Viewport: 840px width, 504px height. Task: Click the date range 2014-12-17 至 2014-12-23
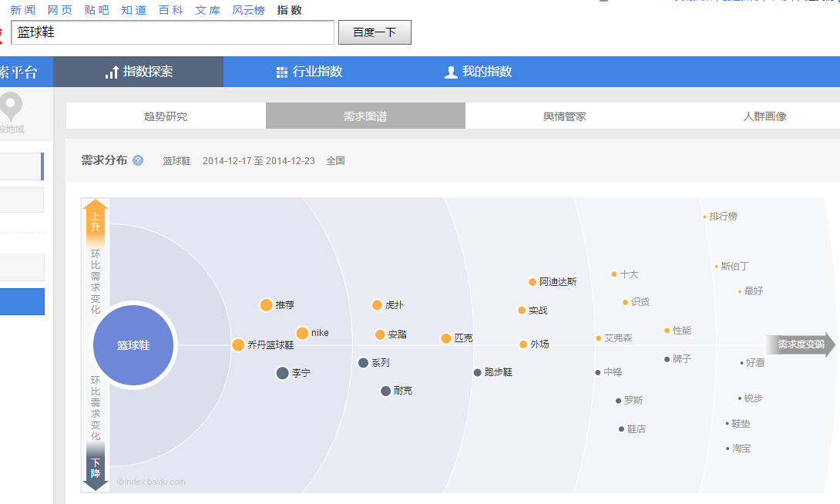click(259, 161)
